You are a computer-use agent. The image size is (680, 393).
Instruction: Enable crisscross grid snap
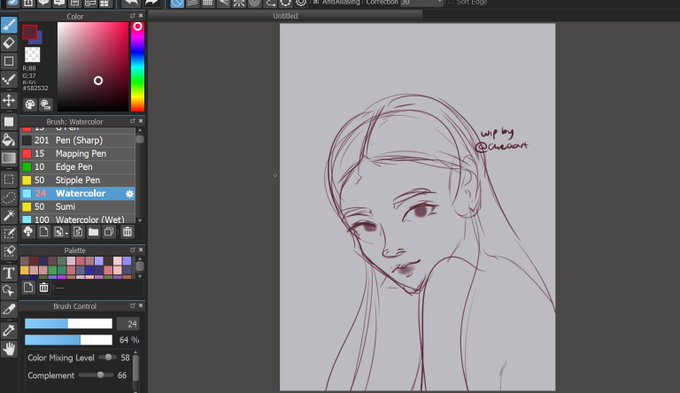208,3
